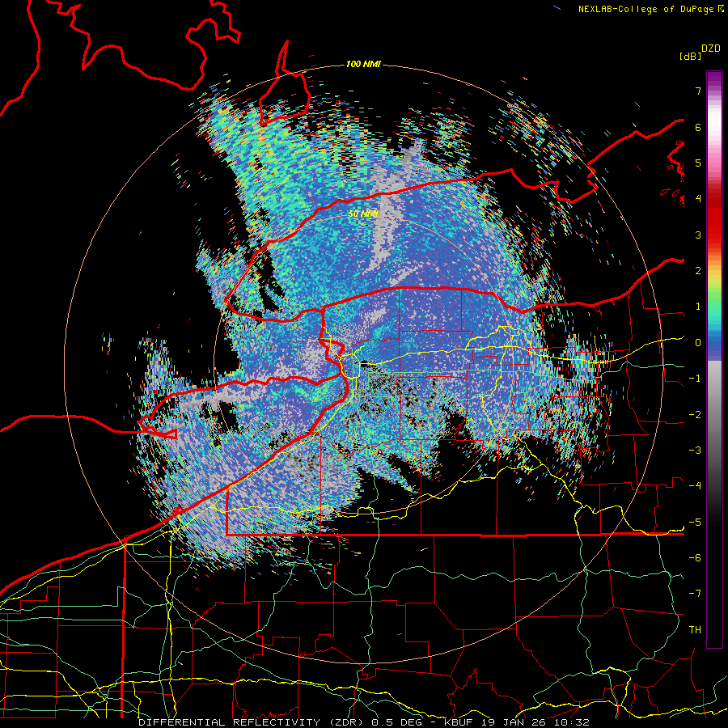Select the 50 NMI range ring label
This screenshot has width=728, height=728.
click(363, 214)
